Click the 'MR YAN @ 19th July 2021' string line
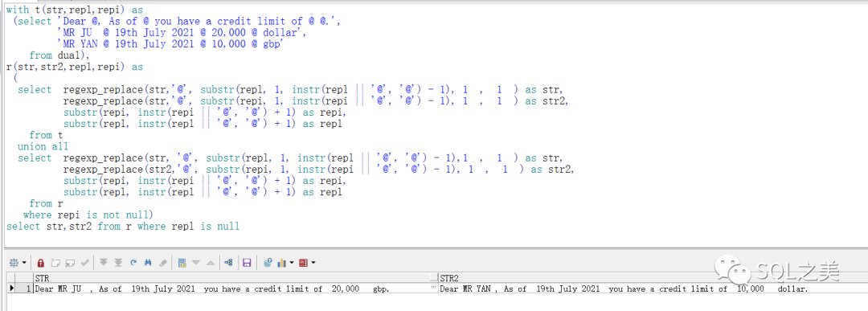The width and height of the screenshot is (868, 311). pos(170,44)
